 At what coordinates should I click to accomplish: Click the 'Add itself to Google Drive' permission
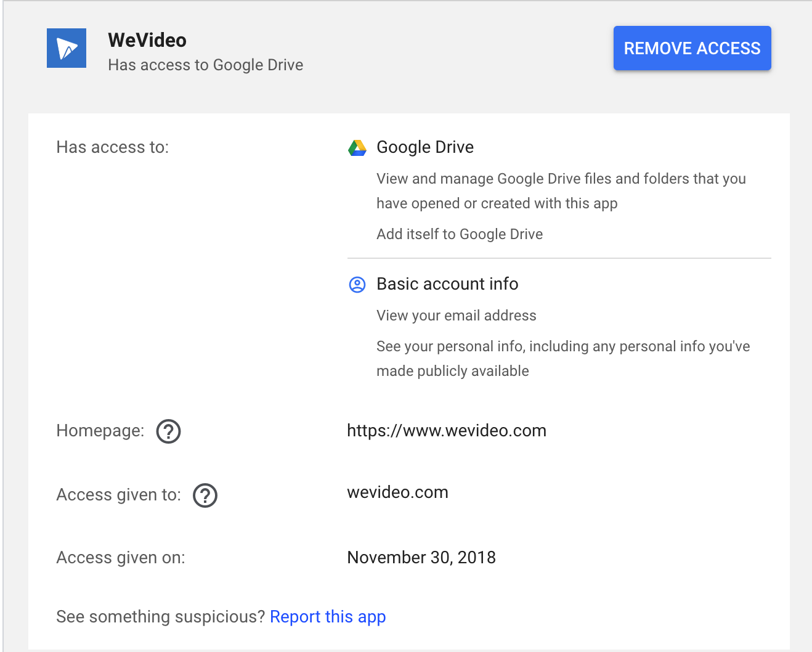[x=460, y=234]
